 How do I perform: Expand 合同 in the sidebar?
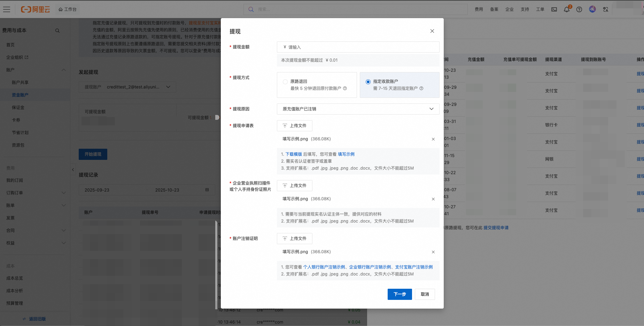64,230
